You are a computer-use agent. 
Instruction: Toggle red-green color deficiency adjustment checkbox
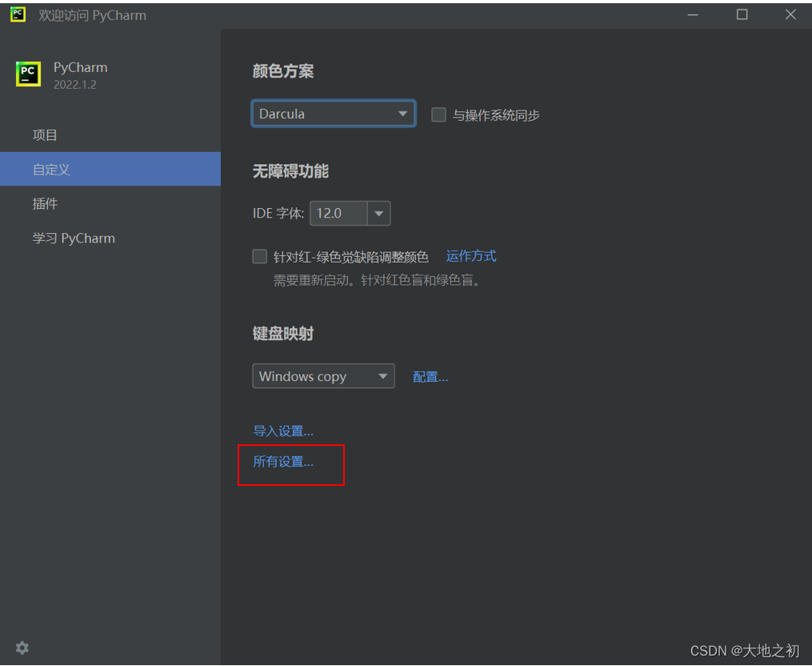tap(259, 256)
